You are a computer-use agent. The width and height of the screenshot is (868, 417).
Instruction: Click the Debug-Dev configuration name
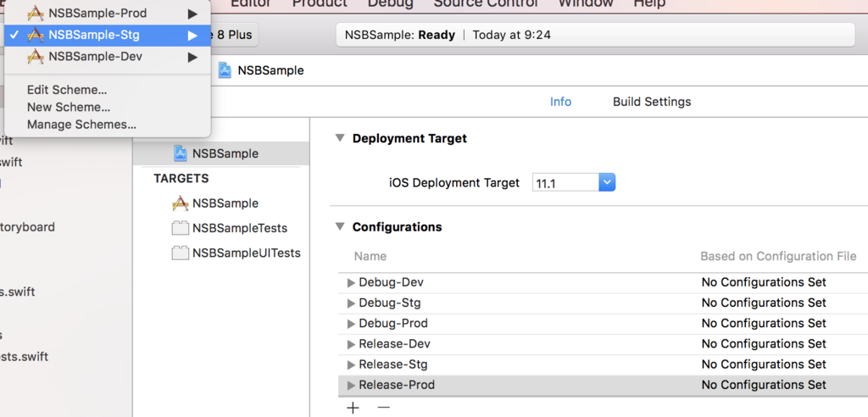[392, 282]
